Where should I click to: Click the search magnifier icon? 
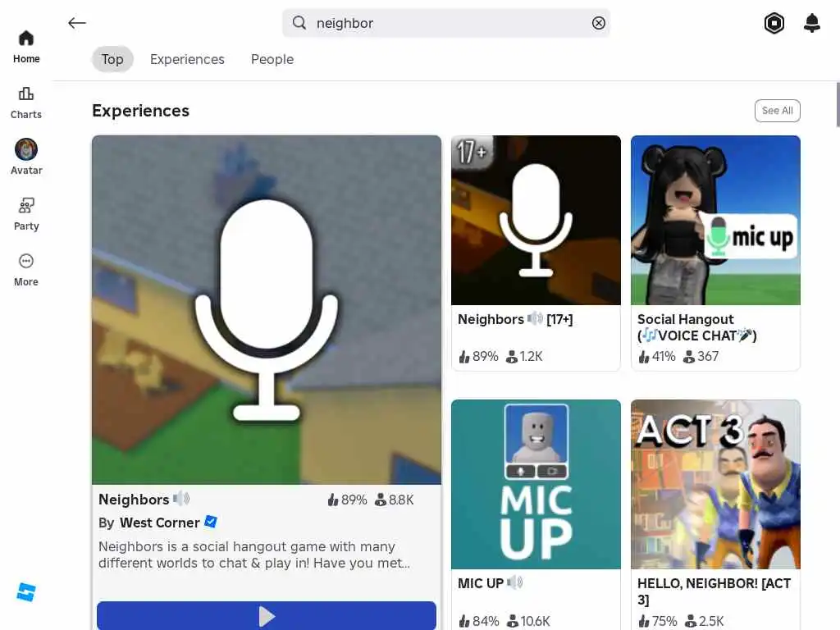tap(299, 23)
